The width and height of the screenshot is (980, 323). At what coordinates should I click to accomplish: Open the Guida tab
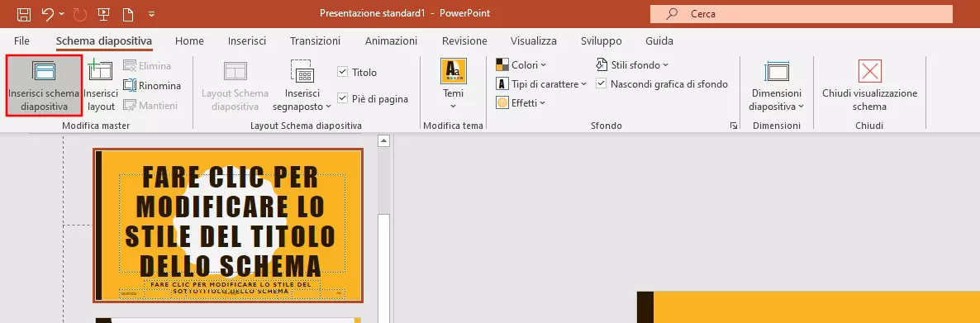(659, 40)
